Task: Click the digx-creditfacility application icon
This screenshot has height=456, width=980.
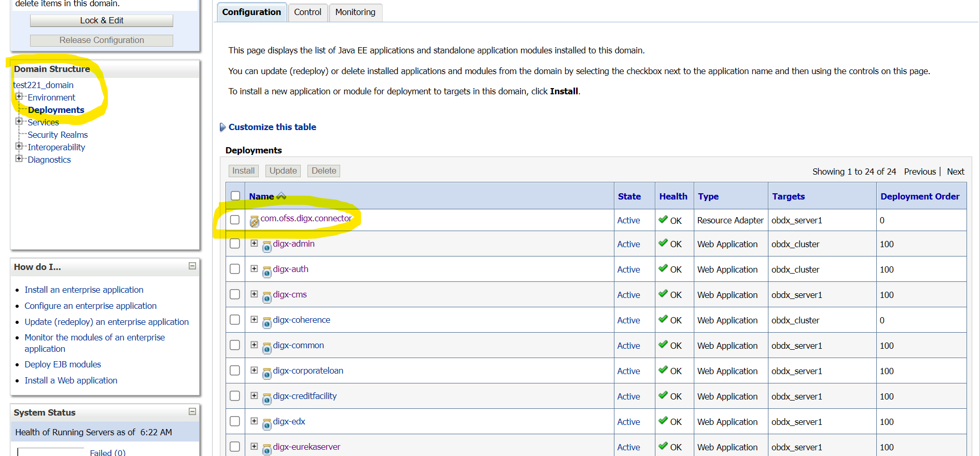Action: [x=267, y=399]
